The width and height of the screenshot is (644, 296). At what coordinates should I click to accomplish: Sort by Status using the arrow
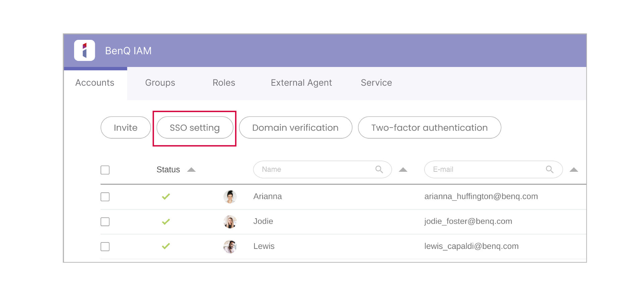click(x=191, y=170)
